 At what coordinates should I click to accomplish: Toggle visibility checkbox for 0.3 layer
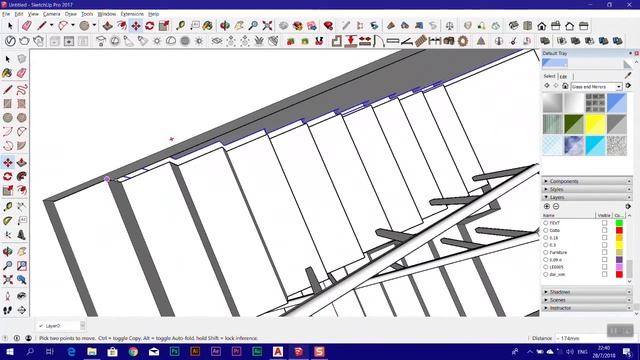point(604,245)
